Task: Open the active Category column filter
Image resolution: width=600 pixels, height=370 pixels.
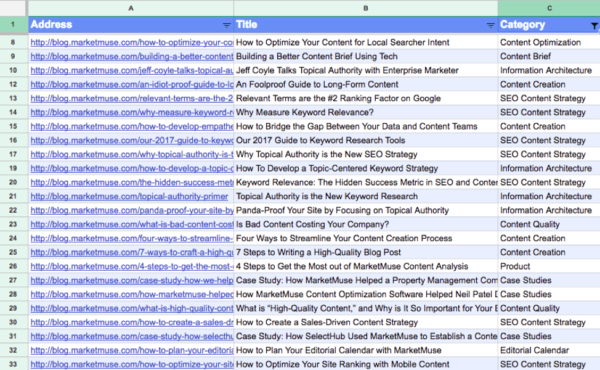Action: (594, 26)
